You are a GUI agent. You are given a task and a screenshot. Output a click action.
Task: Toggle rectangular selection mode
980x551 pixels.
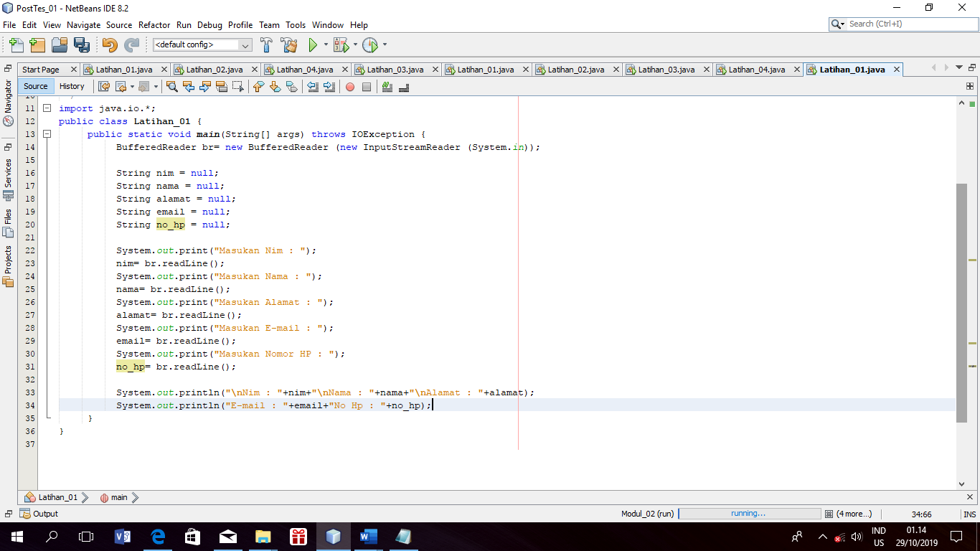pos(238,87)
